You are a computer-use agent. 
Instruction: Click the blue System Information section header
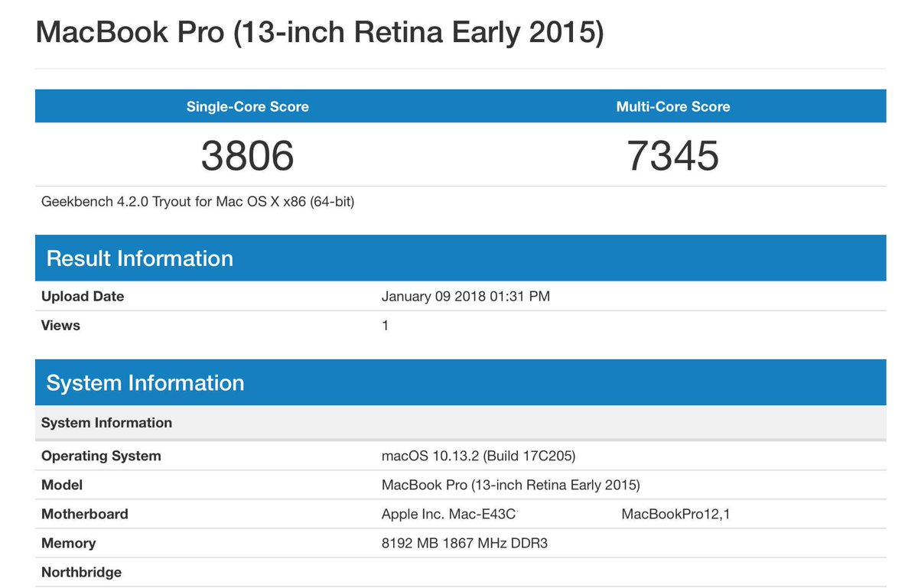[461, 382]
